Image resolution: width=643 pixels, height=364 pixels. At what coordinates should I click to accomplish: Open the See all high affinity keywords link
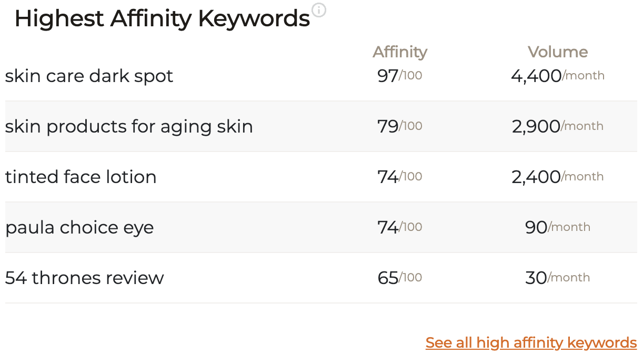tap(531, 343)
